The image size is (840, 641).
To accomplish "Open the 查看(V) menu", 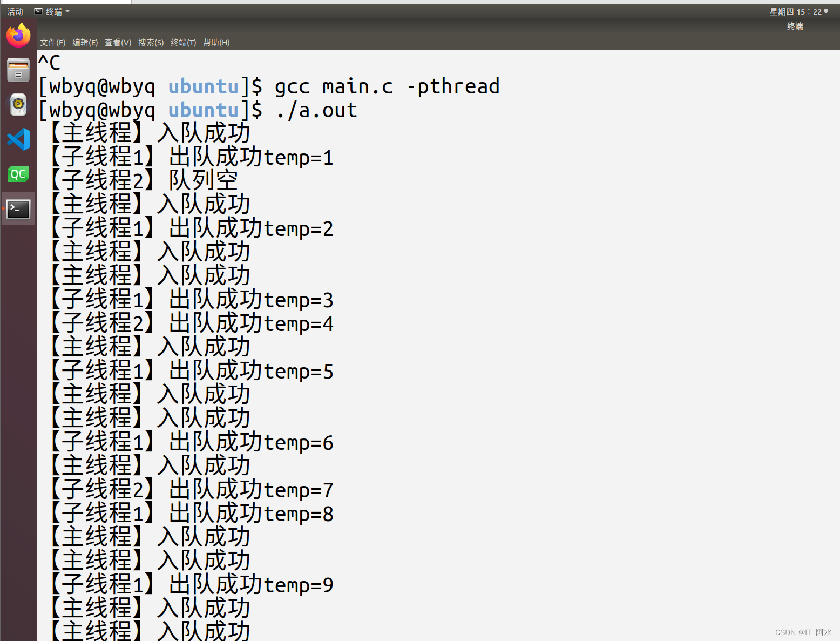I will (118, 43).
